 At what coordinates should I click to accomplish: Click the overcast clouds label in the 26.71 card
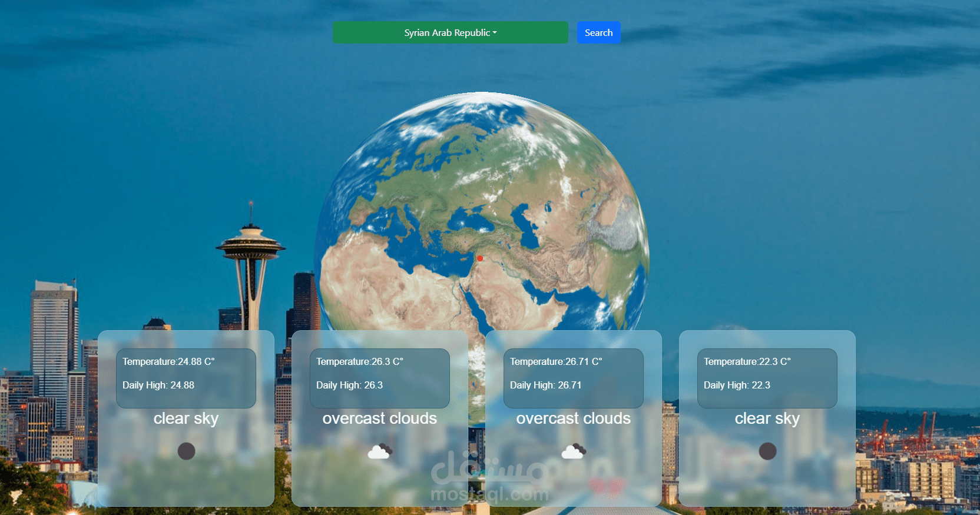click(x=574, y=418)
